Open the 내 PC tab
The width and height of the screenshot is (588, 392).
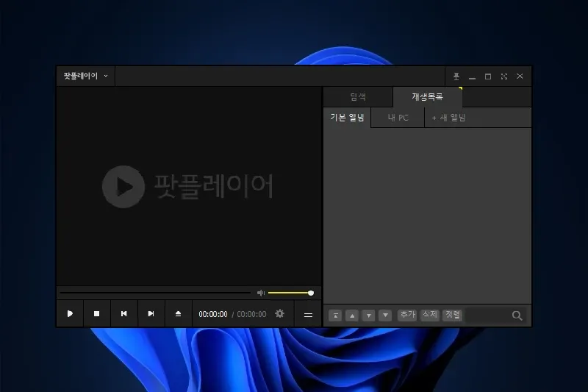[398, 118]
